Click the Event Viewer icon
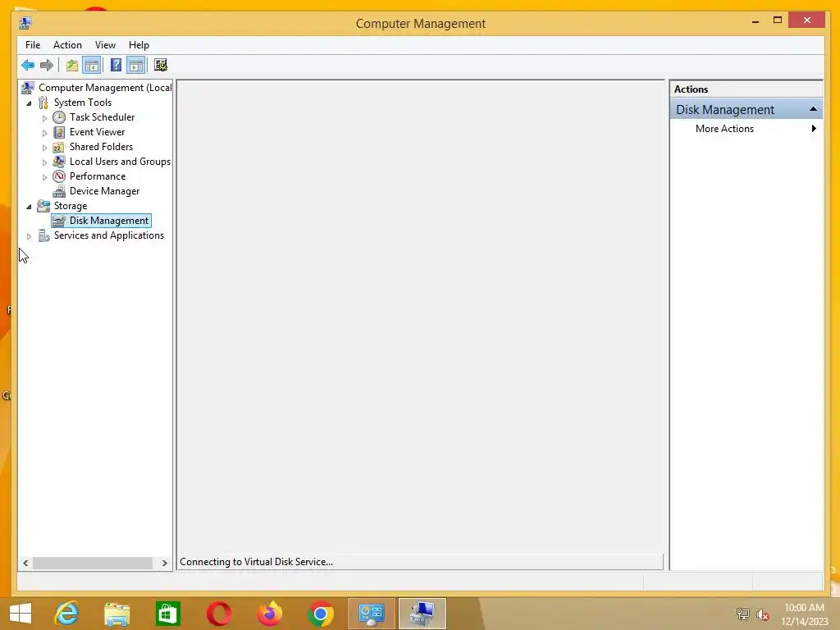The width and height of the screenshot is (840, 630). pyautogui.click(x=59, y=132)
